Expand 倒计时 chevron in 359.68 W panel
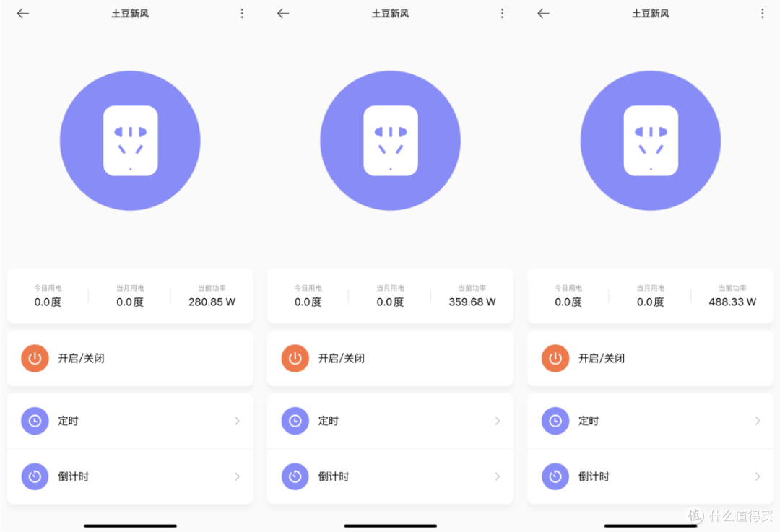The image size is (780, 532). (498, 477)
